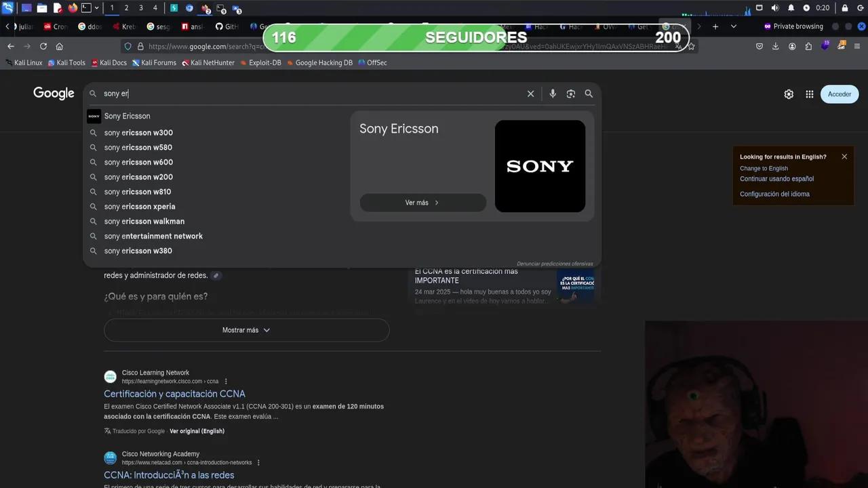Switch to workspace 2
This screenshot has width=868, height=488.
click(x=126, y=8)
